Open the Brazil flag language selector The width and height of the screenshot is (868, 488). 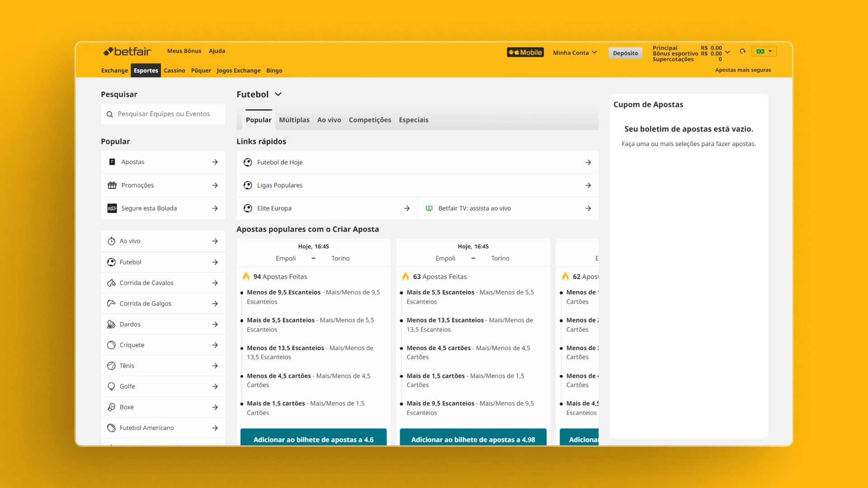click(764, 52)
